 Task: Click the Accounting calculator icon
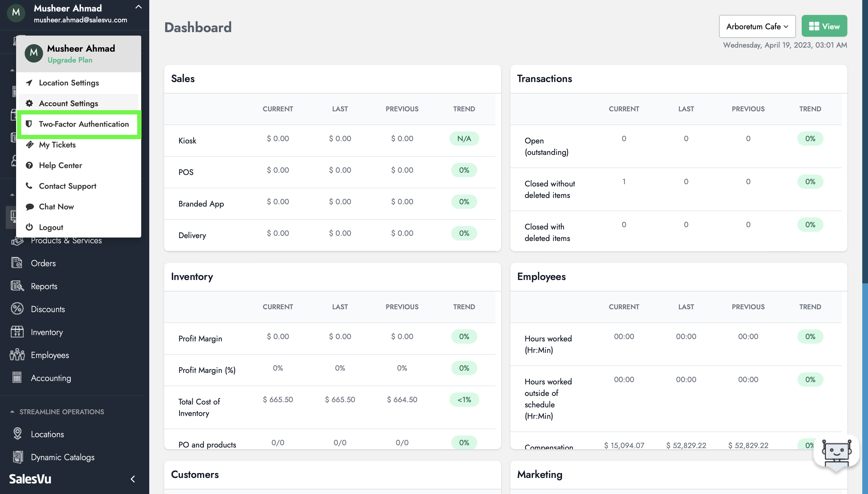17,378
